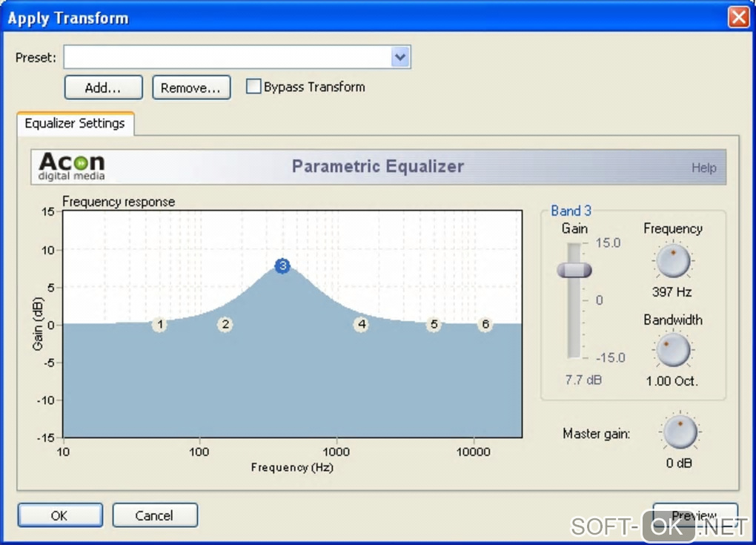Select band 6 node on frequency graph
Screen dimensions: 756x545
pyautogui.click(x=485, y=324)
